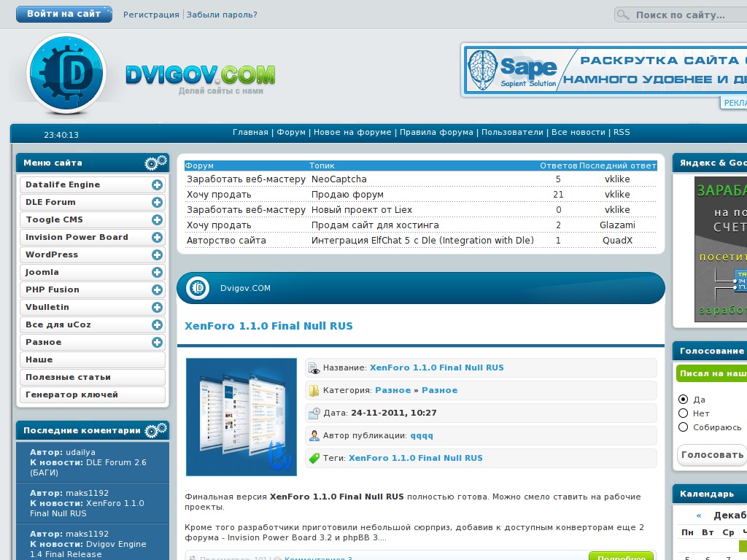Click the XenForo article thumbnail image
The height and width of the screenshot is (560, 747).
241,417
